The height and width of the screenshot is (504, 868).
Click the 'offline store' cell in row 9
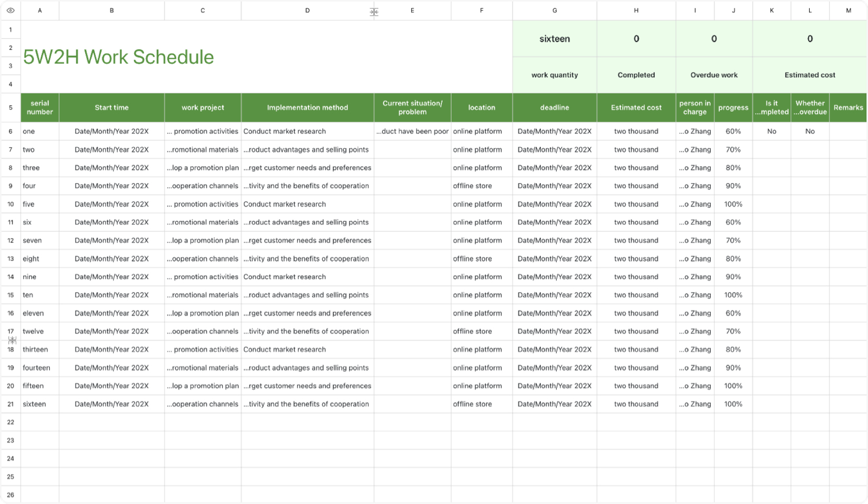(482, 186)
